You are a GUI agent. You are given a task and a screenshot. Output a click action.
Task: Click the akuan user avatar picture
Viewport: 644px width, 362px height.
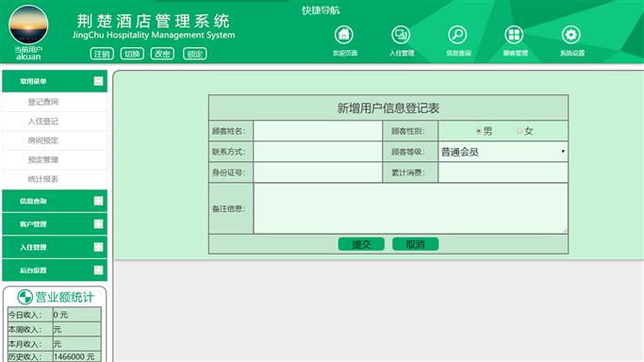click(28, 25)
